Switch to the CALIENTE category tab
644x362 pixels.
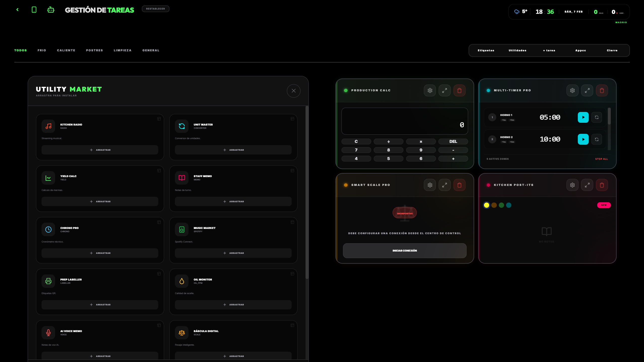point(66,50)
